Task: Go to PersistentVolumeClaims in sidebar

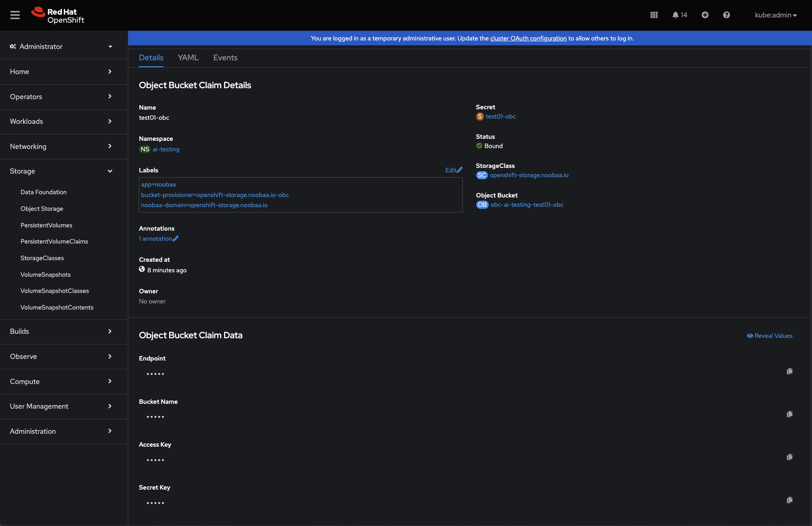Action: 54,242
